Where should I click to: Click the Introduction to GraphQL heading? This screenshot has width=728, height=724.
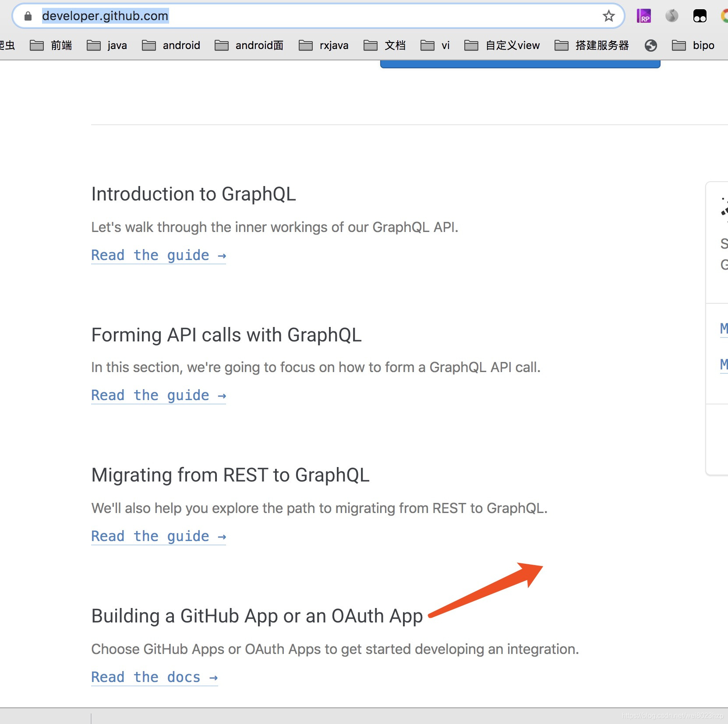click(194, 194)
